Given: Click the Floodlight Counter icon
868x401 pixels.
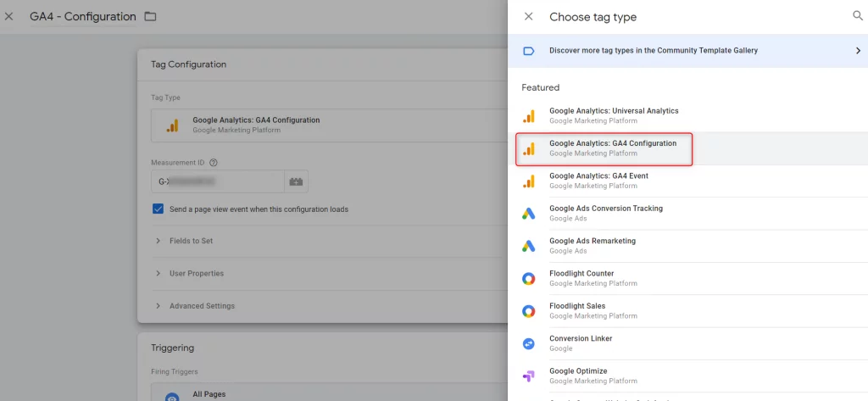Looking at the screenshot, I should 528,279.
